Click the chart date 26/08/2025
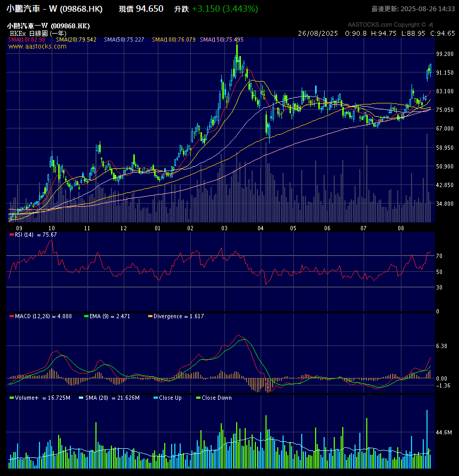The width and height of the screenshot is (459, 476). point(318,34)
